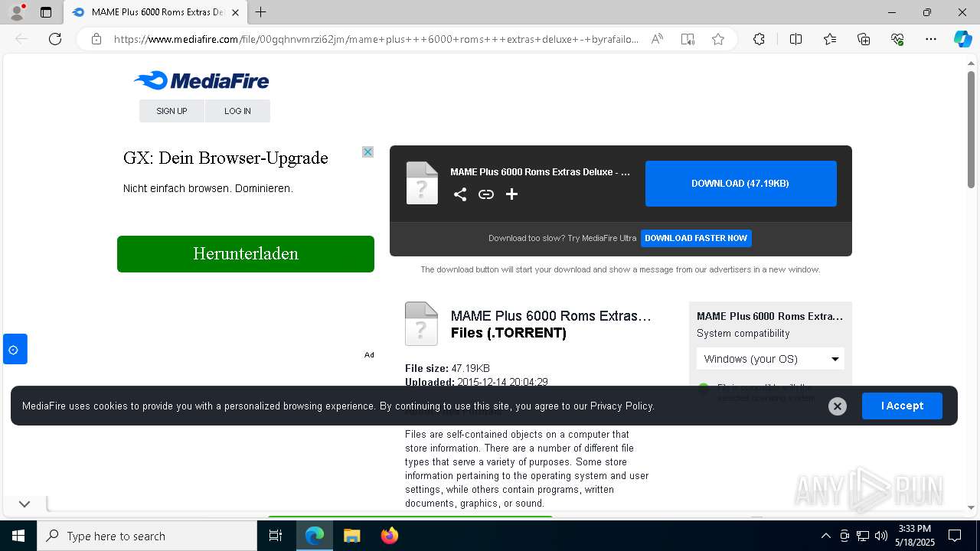The height and width of the screenshot is (551, 980).
Task: Accept cookies with I Accept button
Action: tap(902, 406)
